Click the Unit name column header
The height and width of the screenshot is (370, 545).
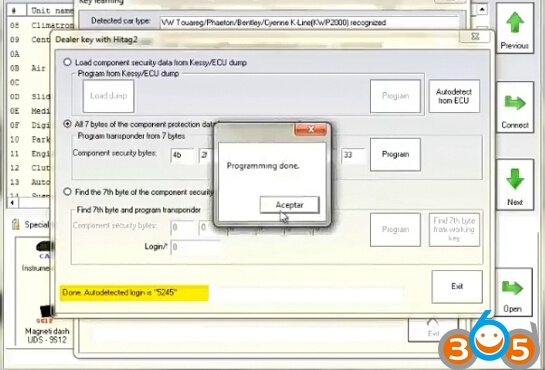click(51, 10)
